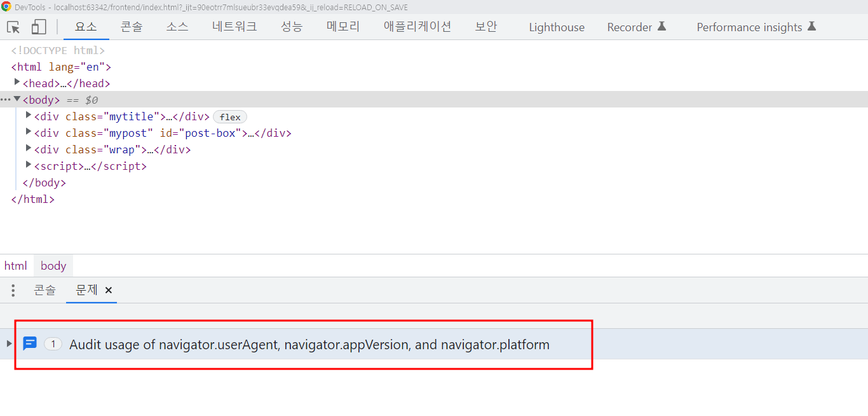Open the 소스 tab
The image size is (868, 416).
click(x=177, y=27)
